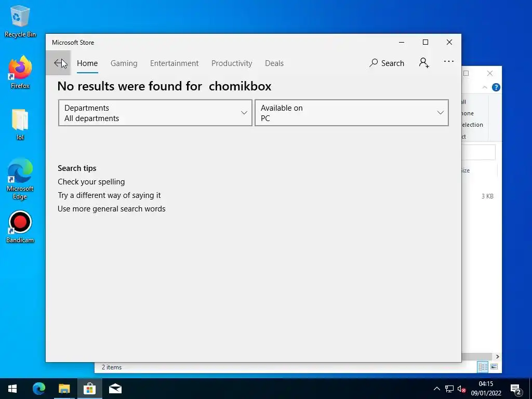Viewport: 532px width, 399px height.
Task: Click the Explorer horizontal scrollbar right arrow
Action: tap(497, 356)
